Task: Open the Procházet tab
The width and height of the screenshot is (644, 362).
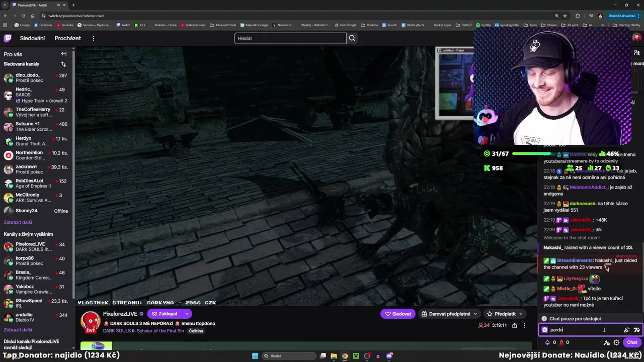Action: 67,38
